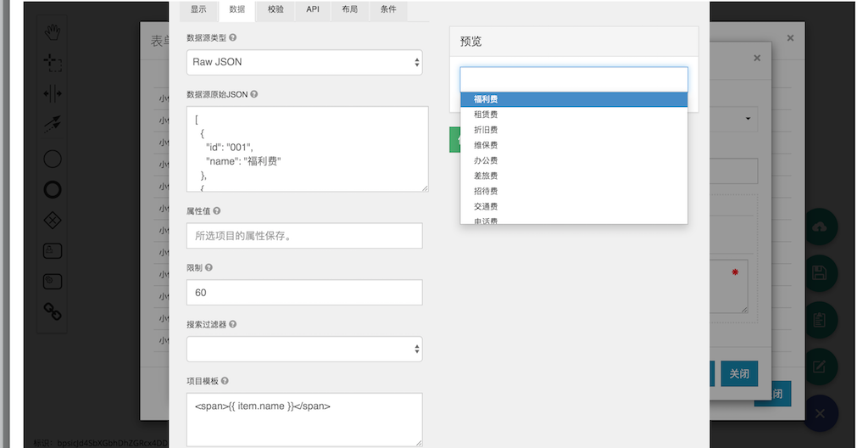Image resolution: width=868 pixels, height=448 pixels.
Task: Open the Raw JSON data source dropdown
Action: (304, 62)
